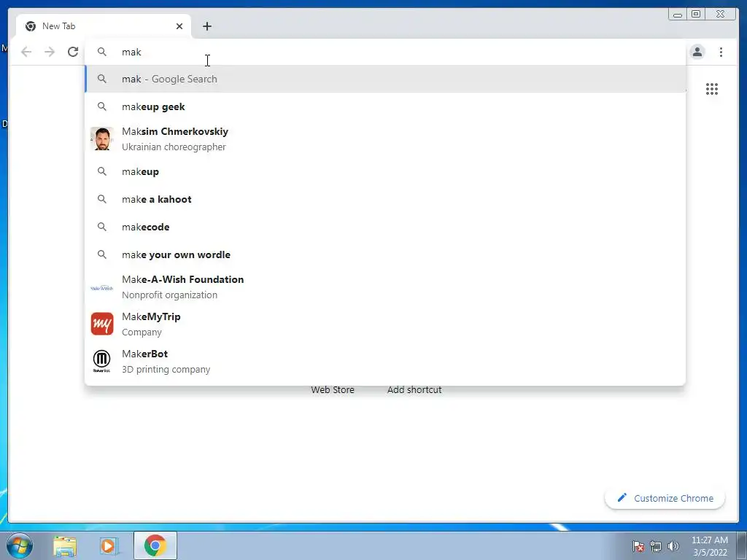747x560 pixels.
Task: Click the magnifier icon beside 'makeup geek'
Action: 102,106
